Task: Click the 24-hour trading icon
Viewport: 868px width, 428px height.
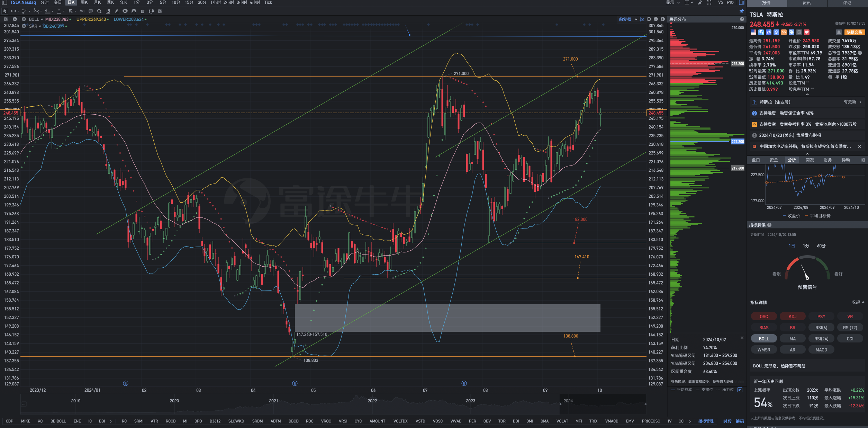Action: point(769,32)
